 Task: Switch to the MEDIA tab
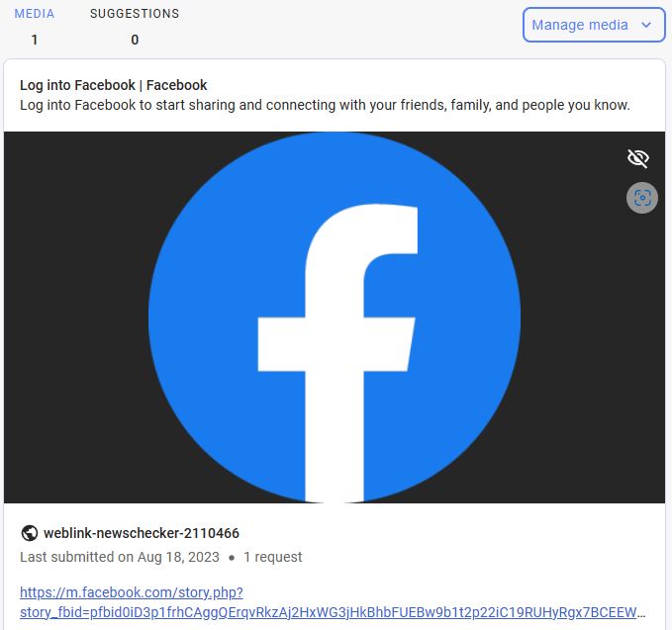[x=35, y=15]
